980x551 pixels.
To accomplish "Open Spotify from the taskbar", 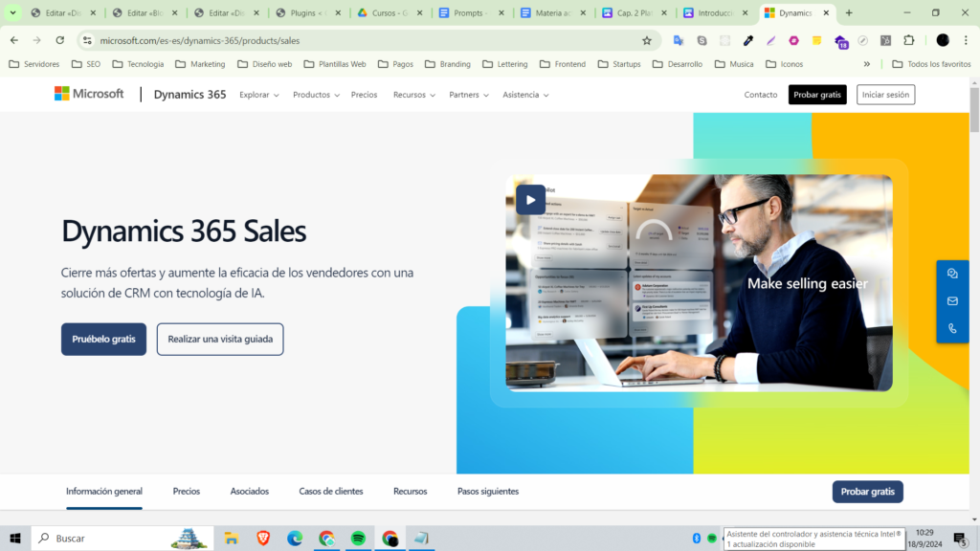I will 358,539.
